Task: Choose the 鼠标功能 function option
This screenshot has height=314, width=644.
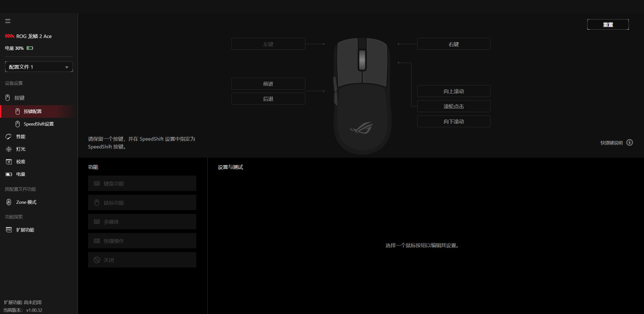Action: tap(142, 202)
